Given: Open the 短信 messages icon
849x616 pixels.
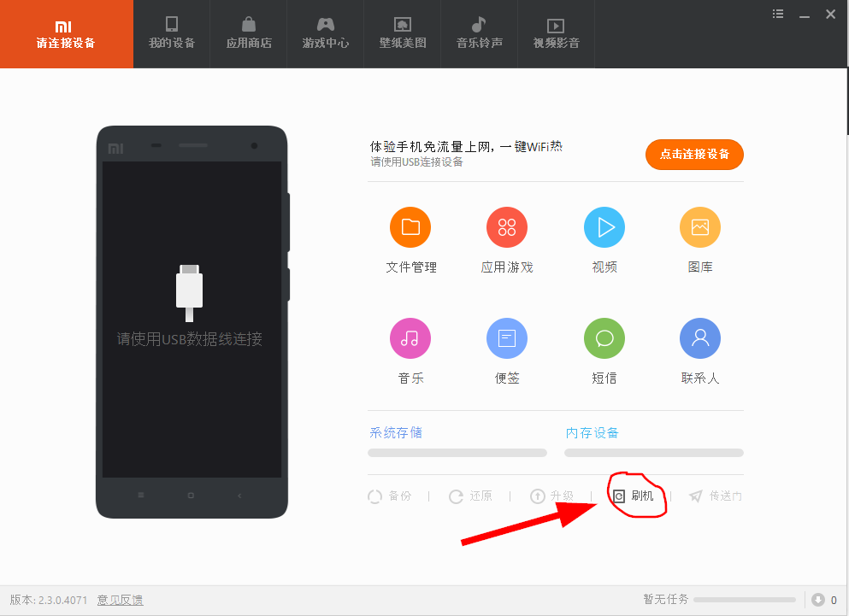Looking at the screenshot, I should coord(604,338).
